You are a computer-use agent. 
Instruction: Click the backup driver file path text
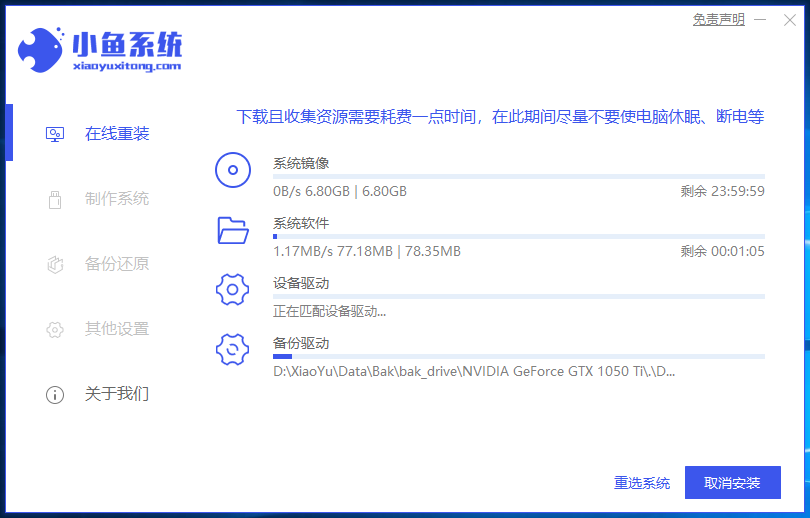pyautogui.click(x=474, y=371)
